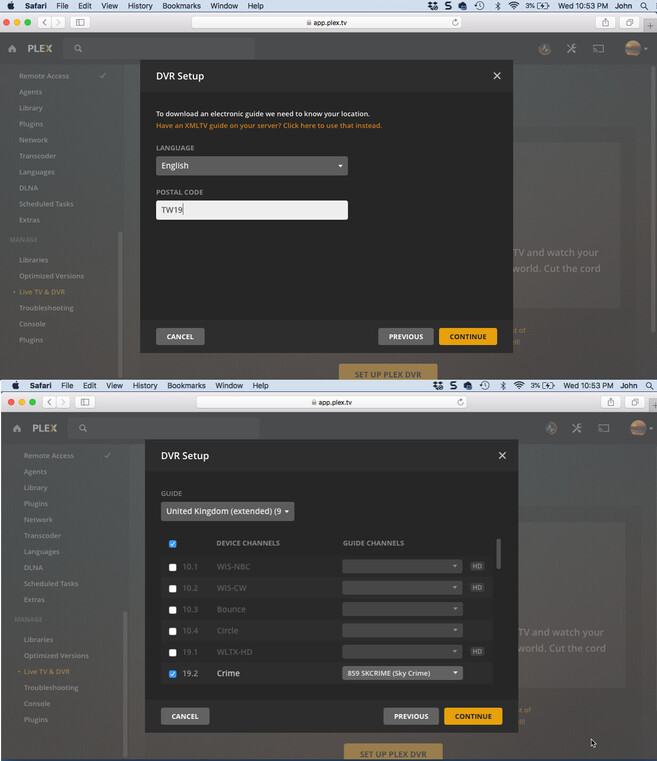Enable channel 10.2 WIS-CW checkbox

172,588
